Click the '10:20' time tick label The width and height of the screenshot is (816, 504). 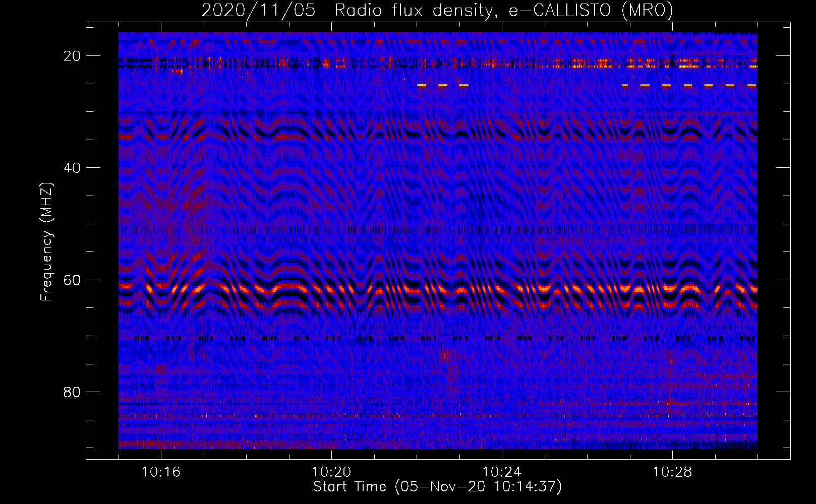[x=331, y=472]
